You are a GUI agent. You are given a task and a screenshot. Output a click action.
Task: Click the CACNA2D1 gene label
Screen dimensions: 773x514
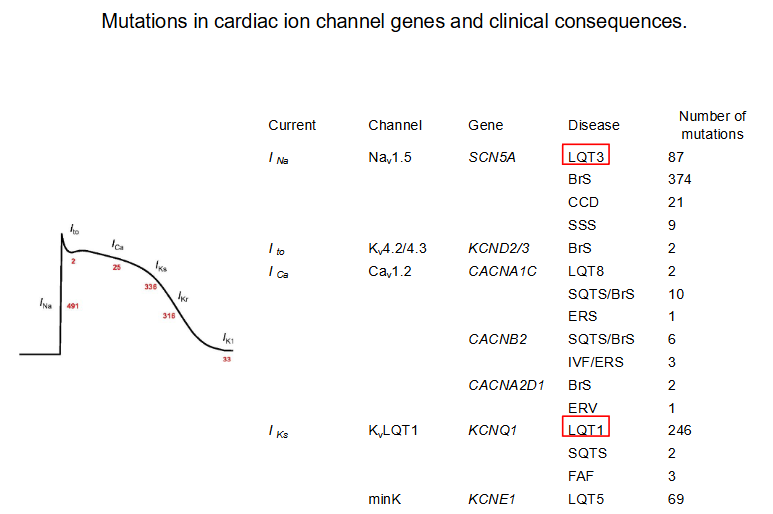point(505,385)
